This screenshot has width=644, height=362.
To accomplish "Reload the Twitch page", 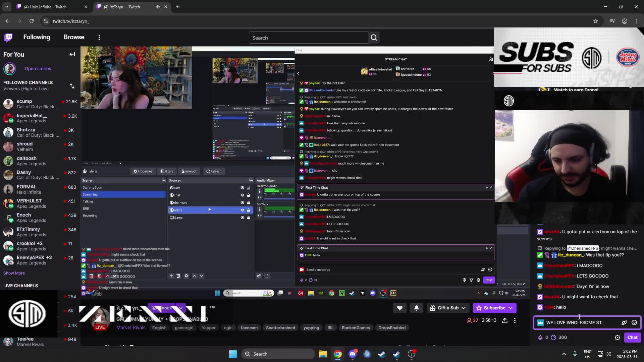I will point(32,21).
